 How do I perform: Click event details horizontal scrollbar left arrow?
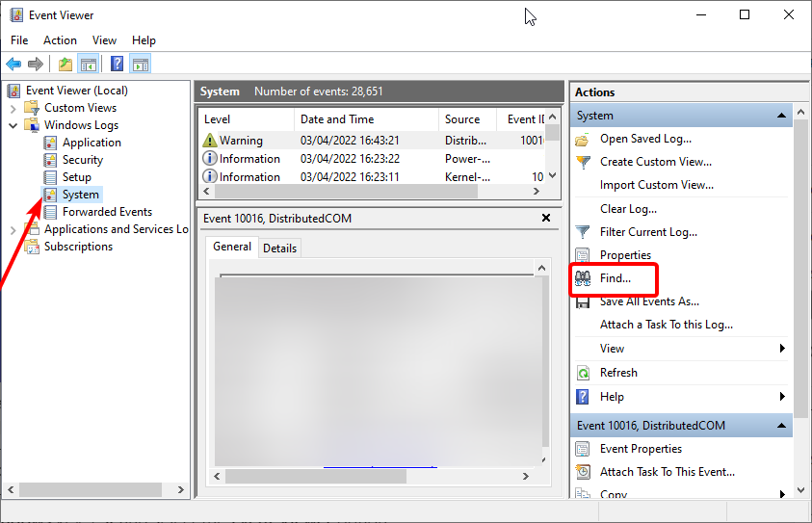pos(217,477)
